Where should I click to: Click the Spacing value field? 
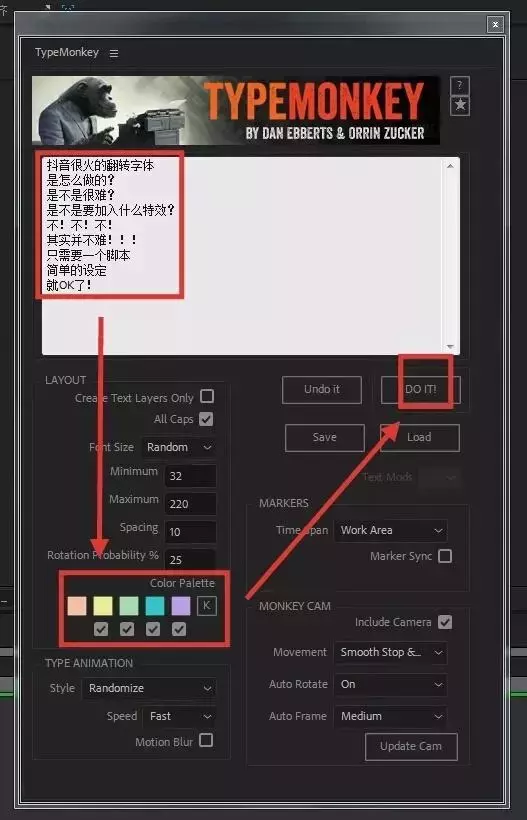190,532
